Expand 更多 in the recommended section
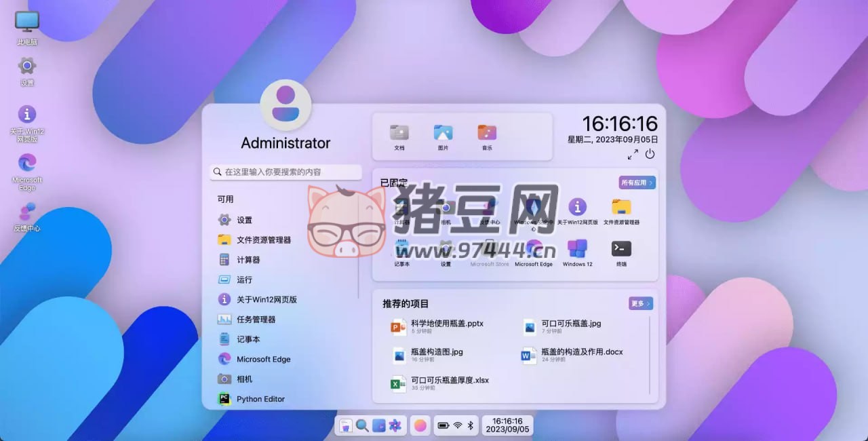Viewport: 868px width, 441px height. [x=640, y=303]
